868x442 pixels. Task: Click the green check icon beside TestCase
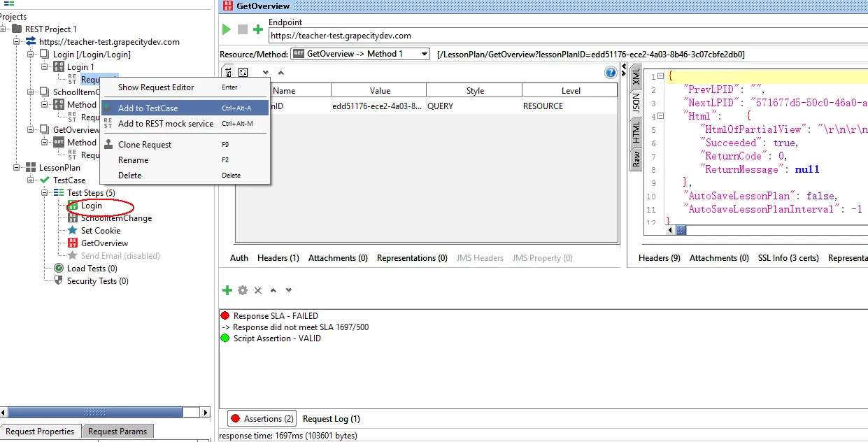click(x=45, y=180)
